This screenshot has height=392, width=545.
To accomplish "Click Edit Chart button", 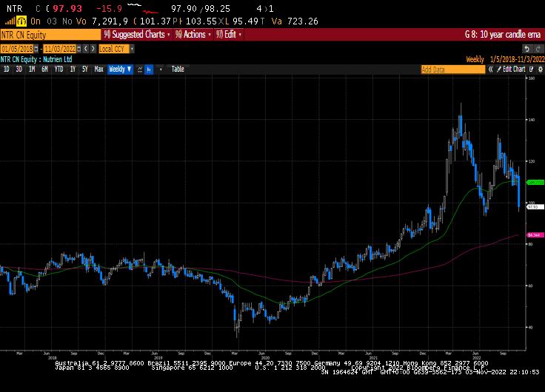I will click(x=511, y=70).
